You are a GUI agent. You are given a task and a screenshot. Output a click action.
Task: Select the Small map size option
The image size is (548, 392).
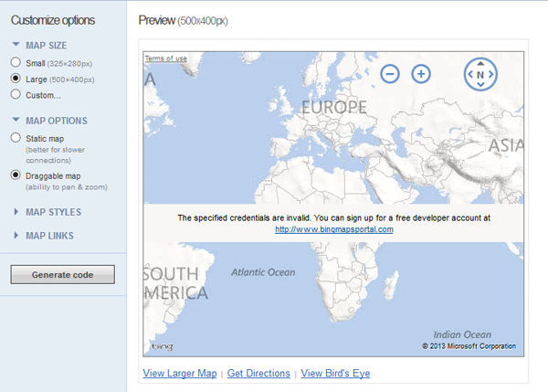pyautogui.click(x=16, y=62)
